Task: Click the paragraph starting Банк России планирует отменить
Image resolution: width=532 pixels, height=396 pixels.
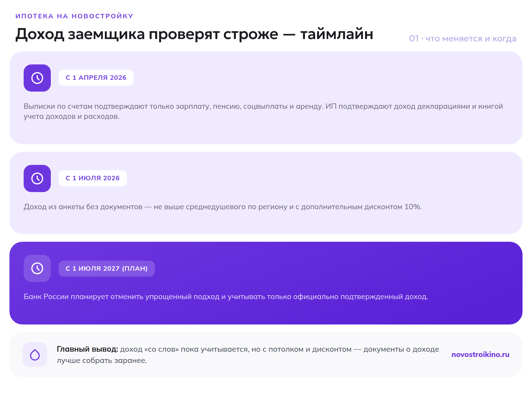Action: 226,297
